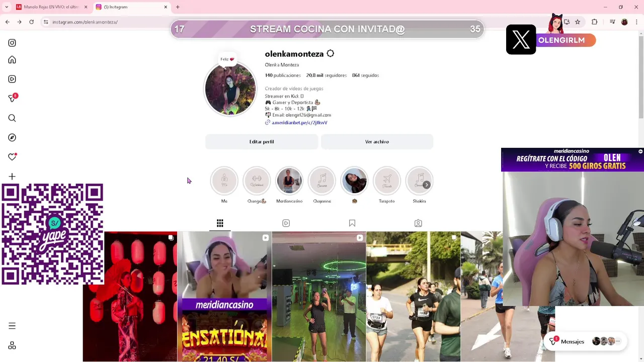The height and width of the screenshot is (362, 644).
Task: Install Instagram app icon in address bar
Action: (x=567, y=22)
